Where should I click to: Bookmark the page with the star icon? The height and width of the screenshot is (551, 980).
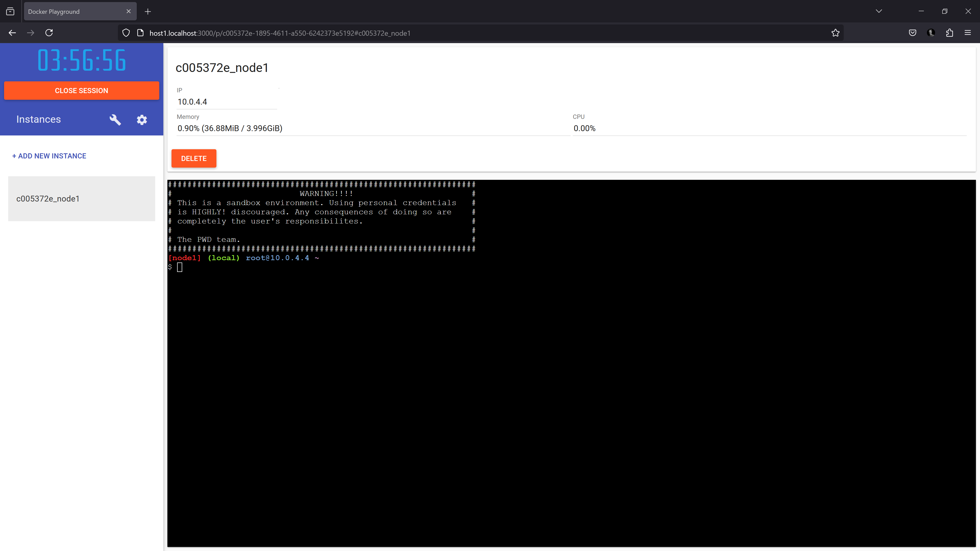pos(835,33)
